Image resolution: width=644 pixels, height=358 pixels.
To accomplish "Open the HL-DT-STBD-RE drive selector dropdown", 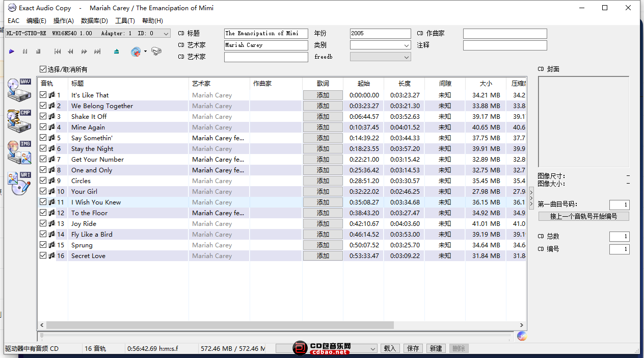I will [88, 34].
